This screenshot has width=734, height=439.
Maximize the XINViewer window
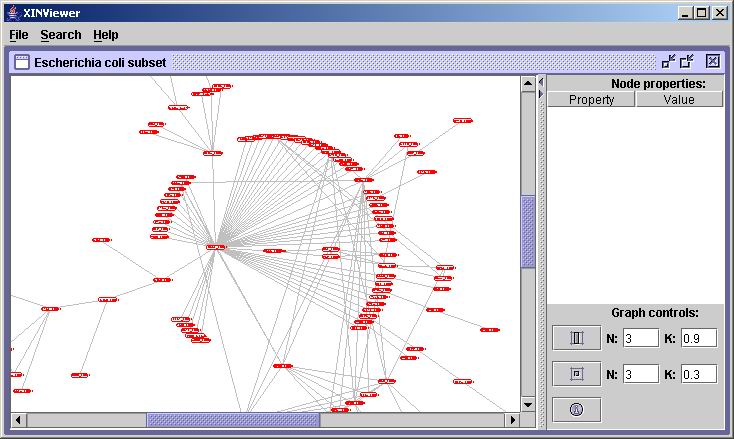pyautogui.click(x=702, y=13)
